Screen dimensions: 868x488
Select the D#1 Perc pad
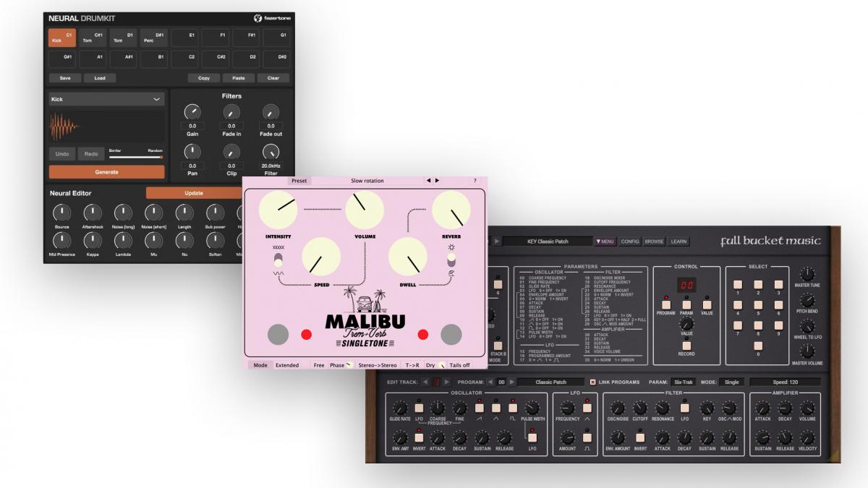153,38
